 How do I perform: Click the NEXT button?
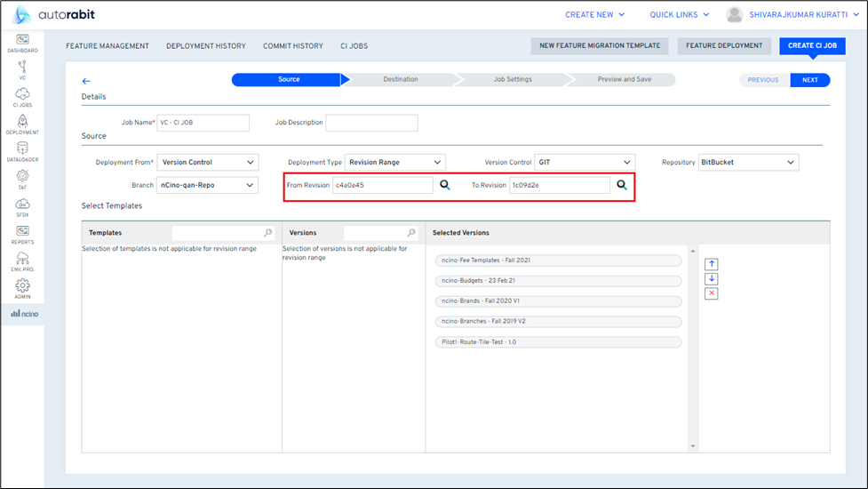[809, 80]
